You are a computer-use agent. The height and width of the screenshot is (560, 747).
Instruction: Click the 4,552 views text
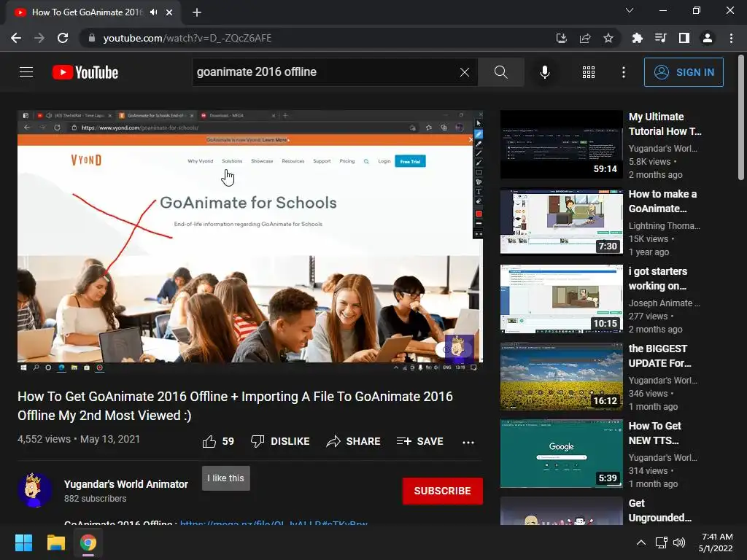point(44,439)
